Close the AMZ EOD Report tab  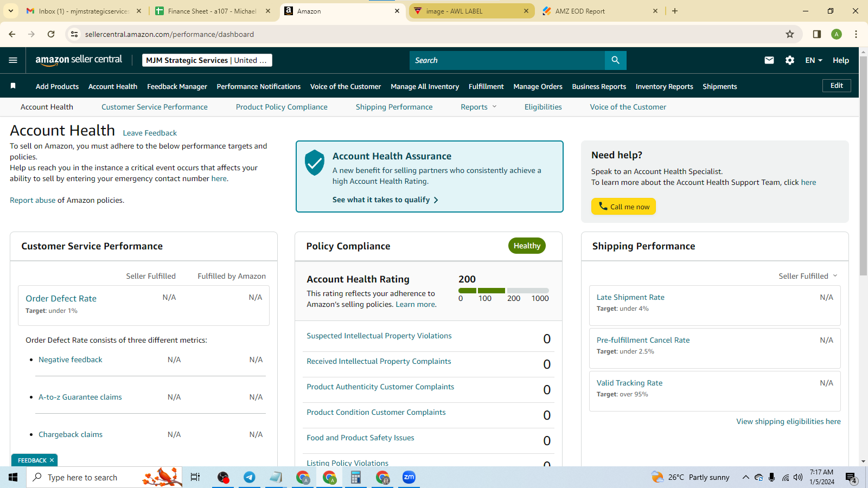pyautogui.click(x=655, y=11)
